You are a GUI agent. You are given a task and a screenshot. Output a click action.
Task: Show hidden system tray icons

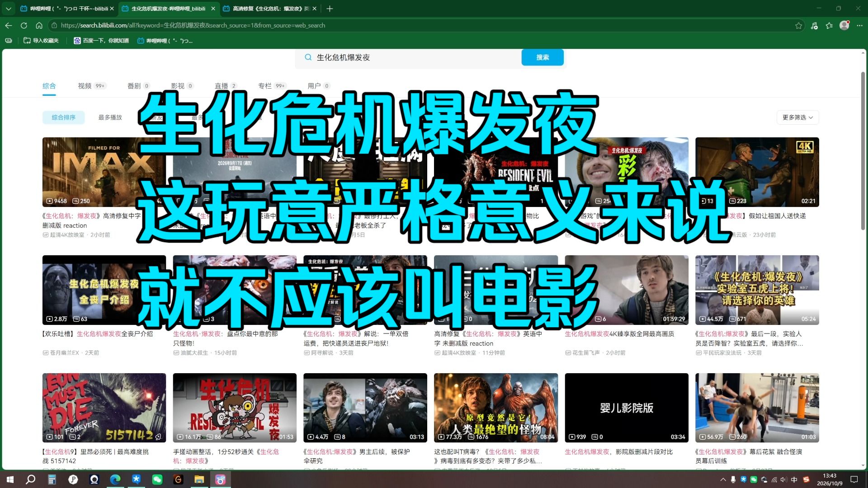tap(723, 479)
